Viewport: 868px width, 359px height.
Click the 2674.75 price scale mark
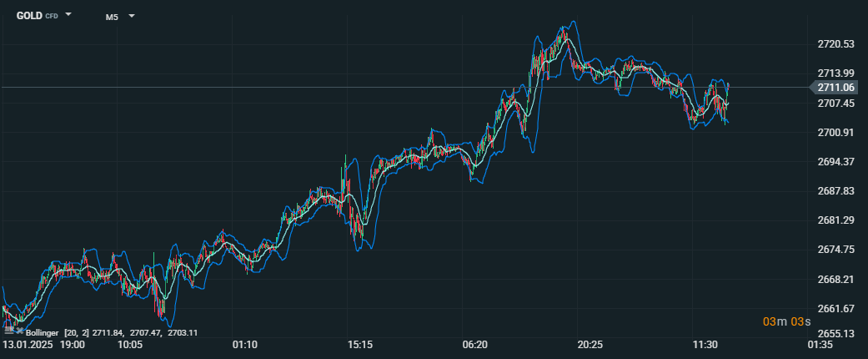836,250
